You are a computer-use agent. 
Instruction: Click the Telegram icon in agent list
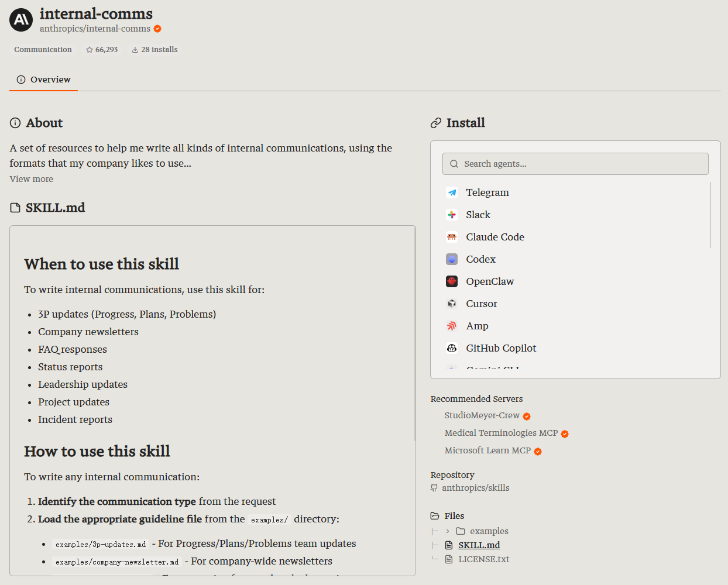click(x=452, y=192)
